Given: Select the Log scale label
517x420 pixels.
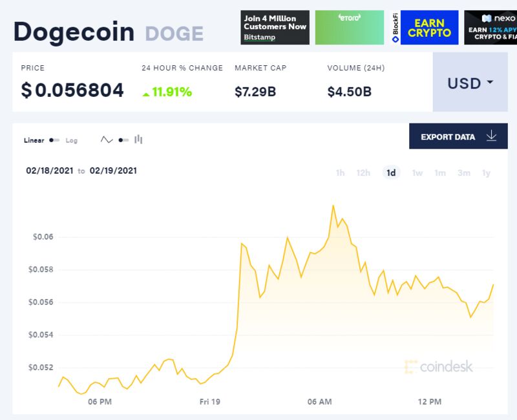Looking at the screenshot, I should [72, 140].
